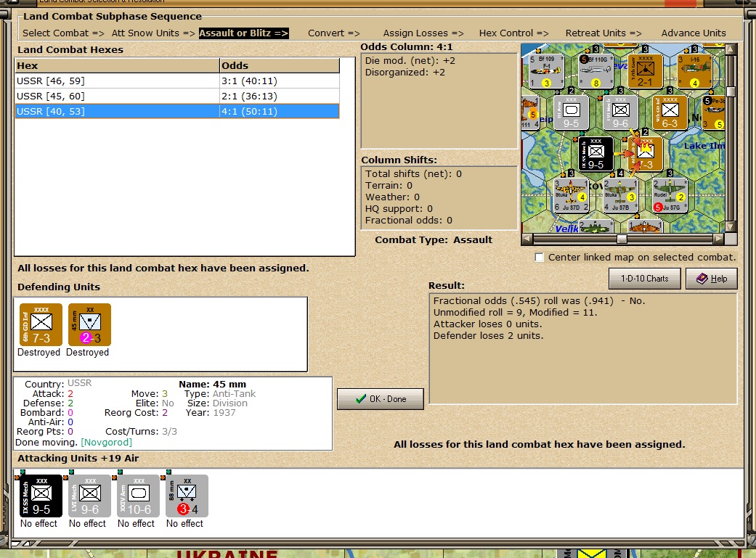Click the minimap vertical scrollbar thumb
Screen dimensions: 756x558
pos(731,91)
